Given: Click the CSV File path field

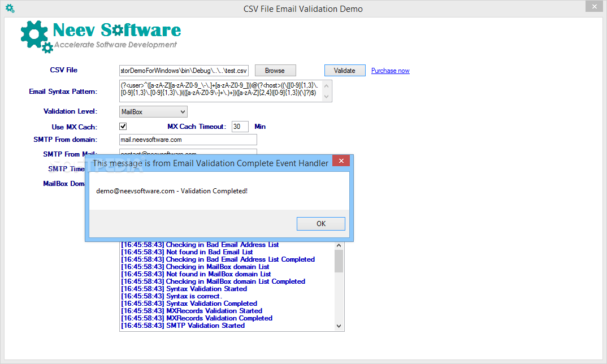Looking at the screenshot, I should 184,71.
